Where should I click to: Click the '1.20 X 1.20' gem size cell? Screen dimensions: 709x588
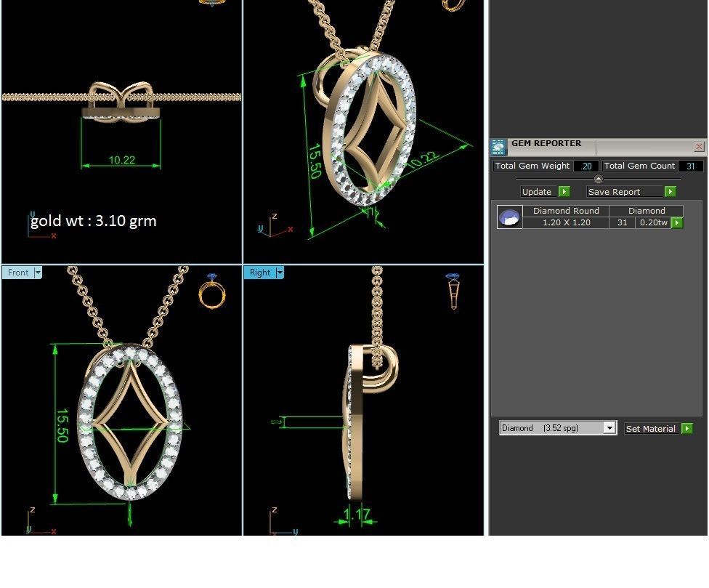pos(566,222)
